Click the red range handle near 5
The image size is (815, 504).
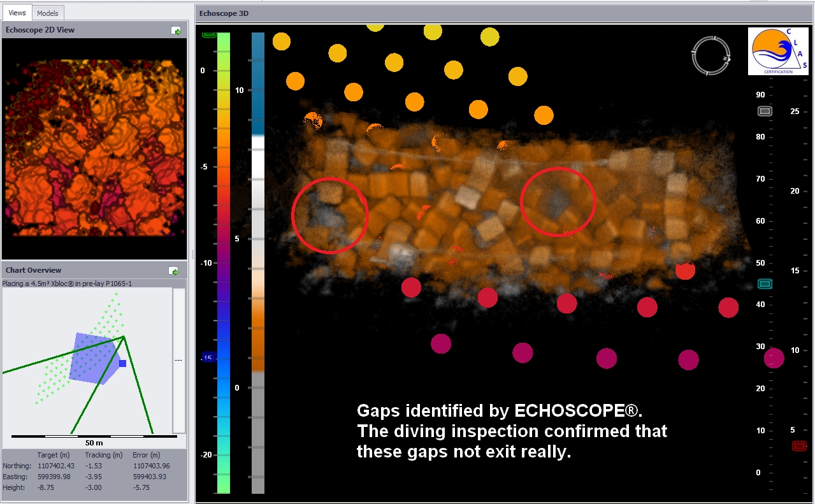coord(799,446)
